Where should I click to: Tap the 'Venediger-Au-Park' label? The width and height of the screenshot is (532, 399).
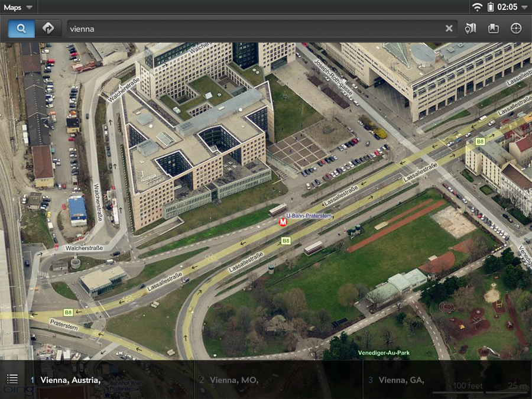pyautogui.click(x=384, y=353)
